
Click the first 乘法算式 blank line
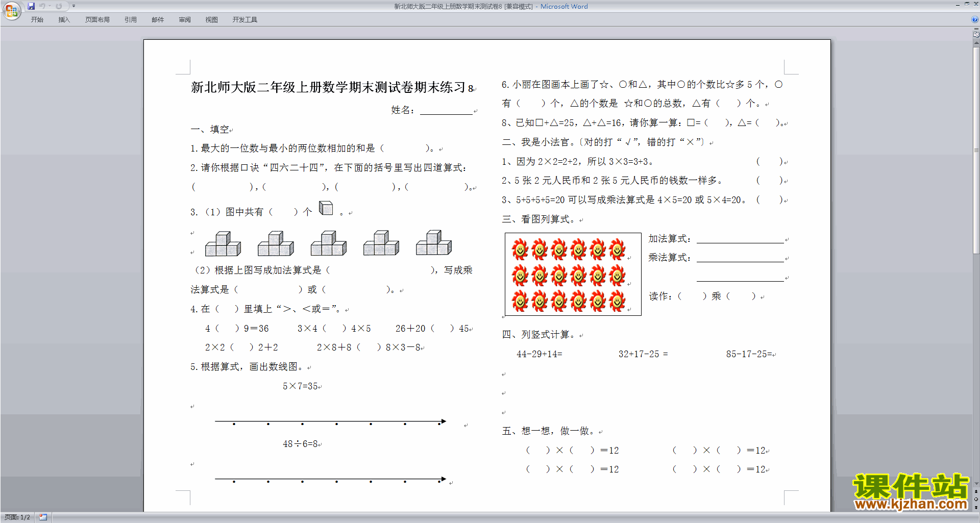[740, 258]
